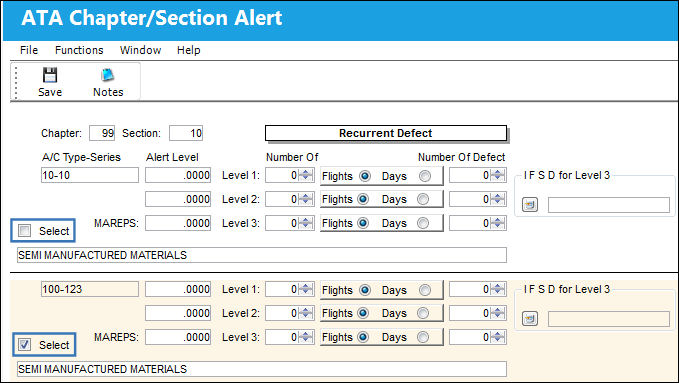Choose Days radio for 100-123 Level 2

423,313
